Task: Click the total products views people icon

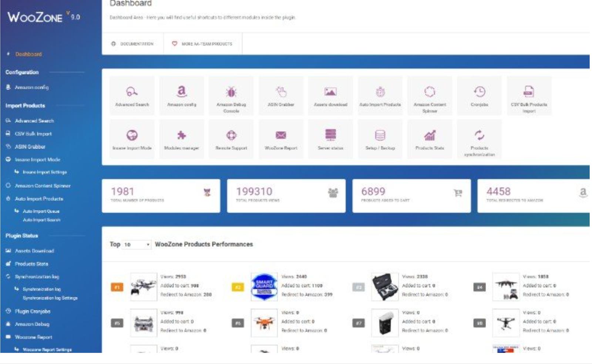Action: (333, 192)
